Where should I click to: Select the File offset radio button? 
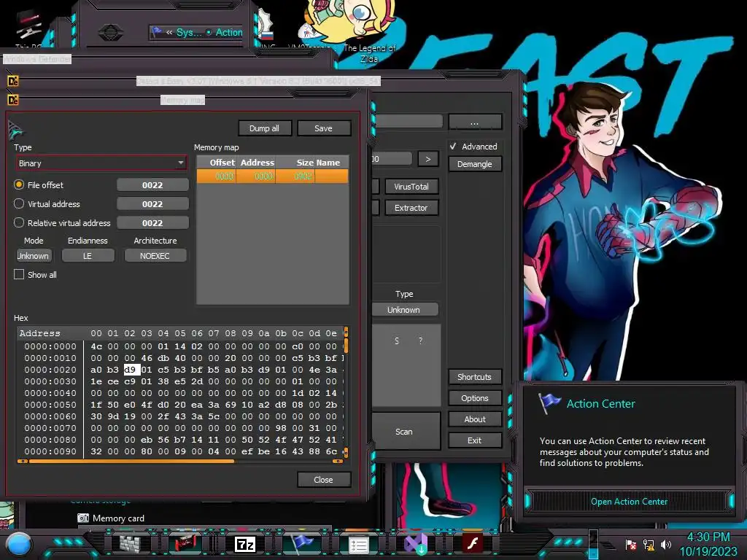(19, 184)
